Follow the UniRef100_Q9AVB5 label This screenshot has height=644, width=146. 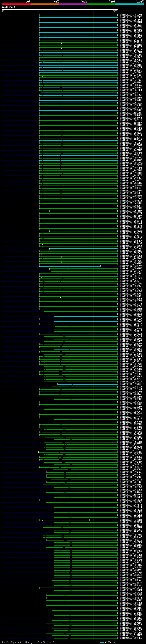131,87
